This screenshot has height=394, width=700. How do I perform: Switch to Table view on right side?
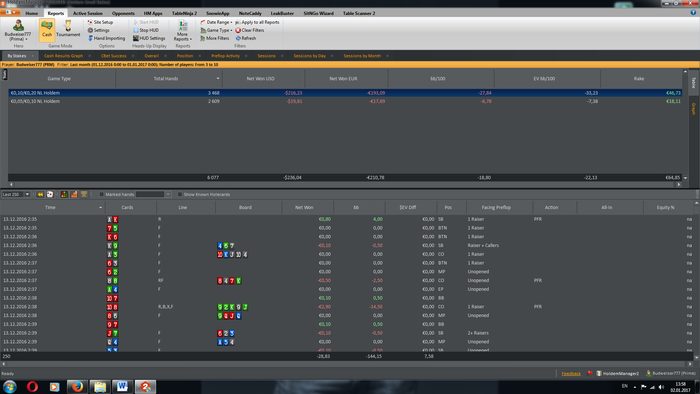click(x=694, y=83)
